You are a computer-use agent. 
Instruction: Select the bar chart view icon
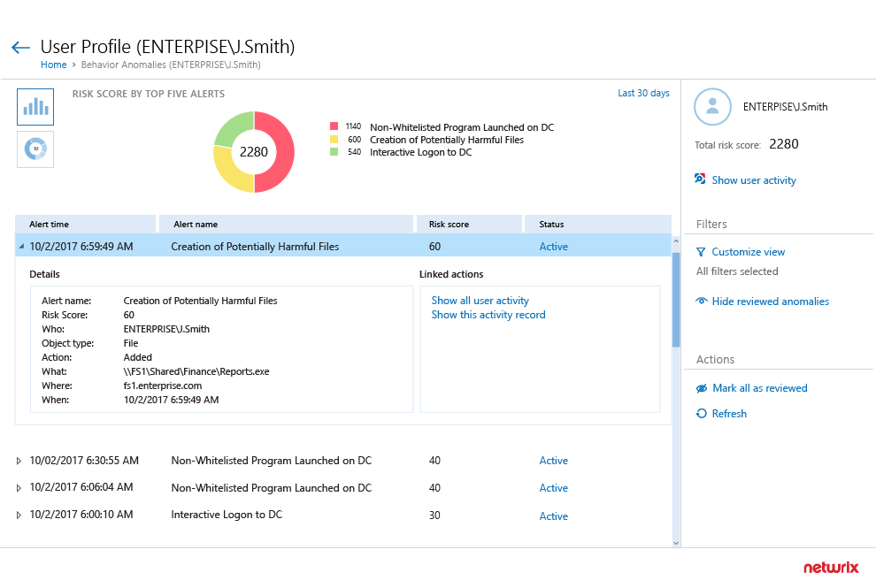tap(35, 107)
